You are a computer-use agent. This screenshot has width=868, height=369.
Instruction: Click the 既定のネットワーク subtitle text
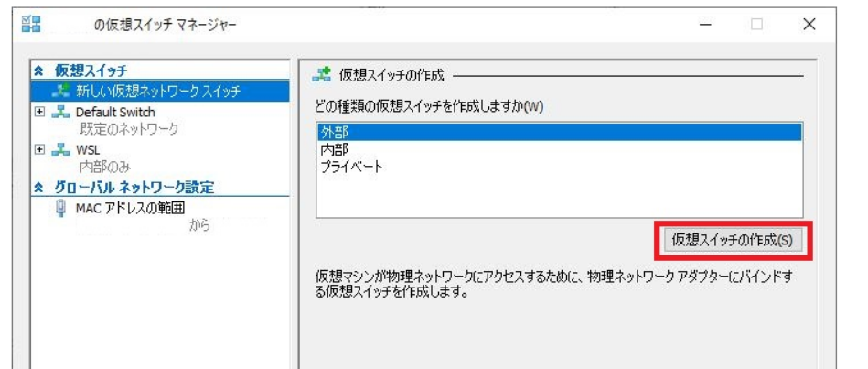click(129, 129)
